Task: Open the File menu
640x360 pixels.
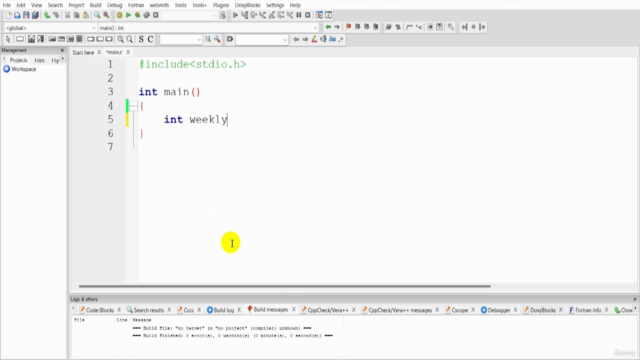Action: [7, 5]
